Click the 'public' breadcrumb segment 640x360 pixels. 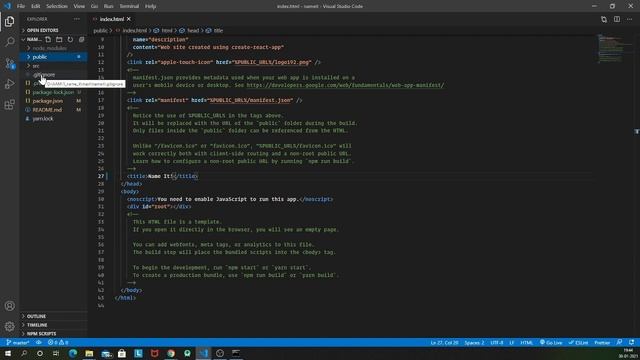coord(100,31)
